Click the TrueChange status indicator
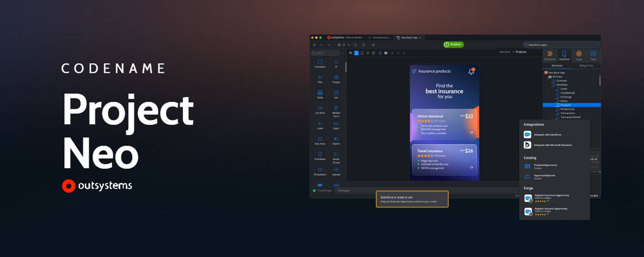The height and width of the screenshot is (257, 644). tap(322, 191)
